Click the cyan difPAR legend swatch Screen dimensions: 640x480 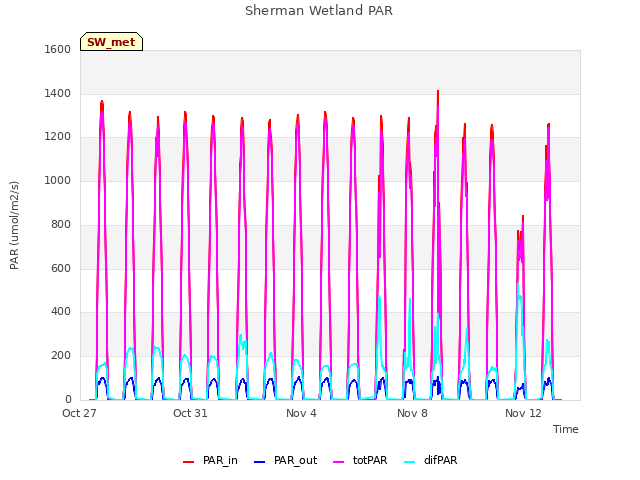pyautogui.click(x=410, y=462)
